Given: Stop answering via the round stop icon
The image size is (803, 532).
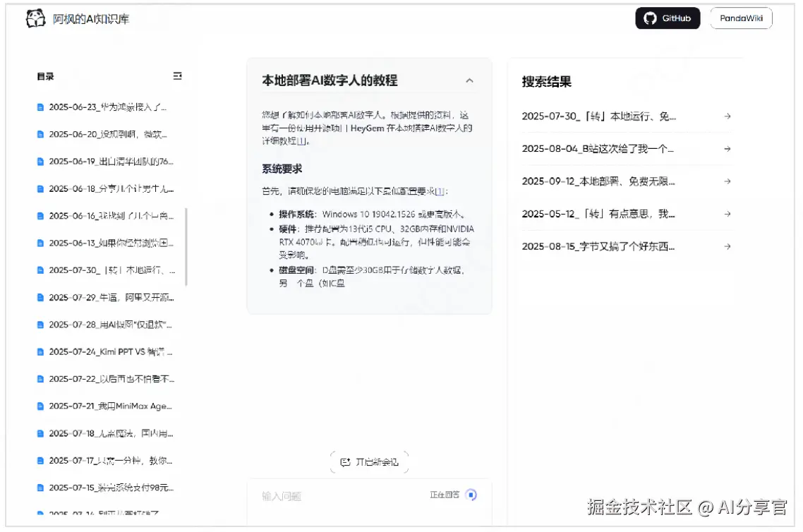Looking at the screenshot, I should 471,495.
